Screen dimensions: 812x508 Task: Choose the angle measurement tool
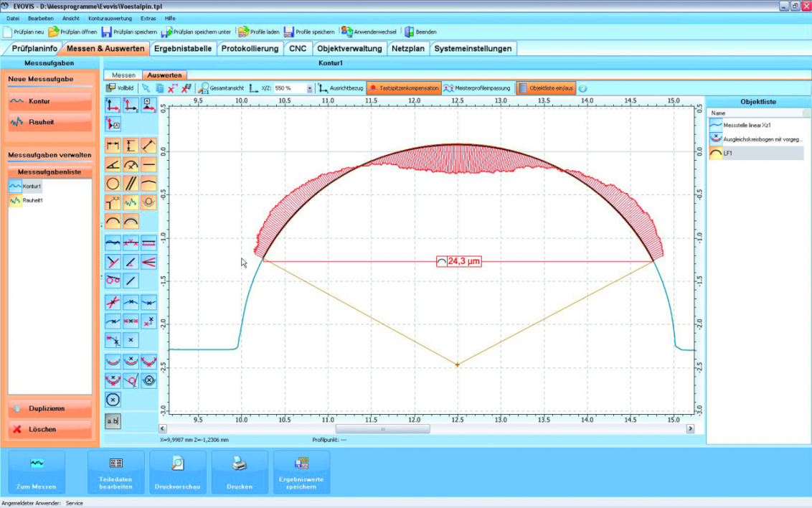[x=113, y=165]
